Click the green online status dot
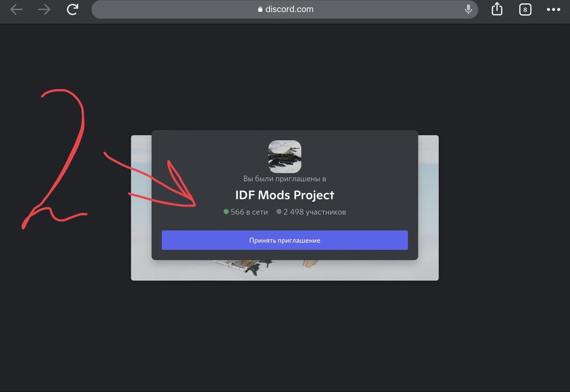570x392 pixels. click(226, 211)
